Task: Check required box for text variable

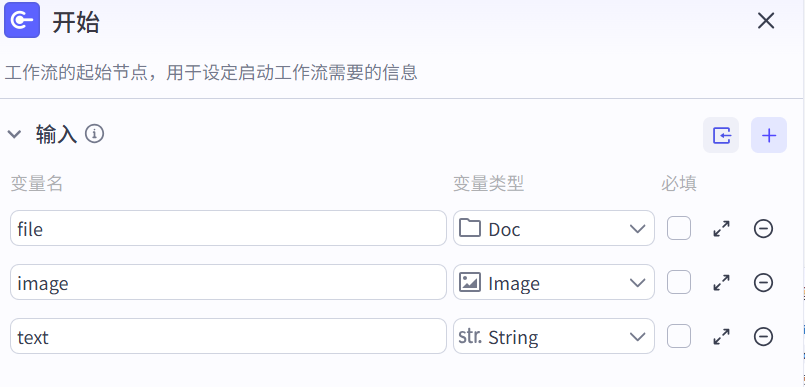Action: 679,337
